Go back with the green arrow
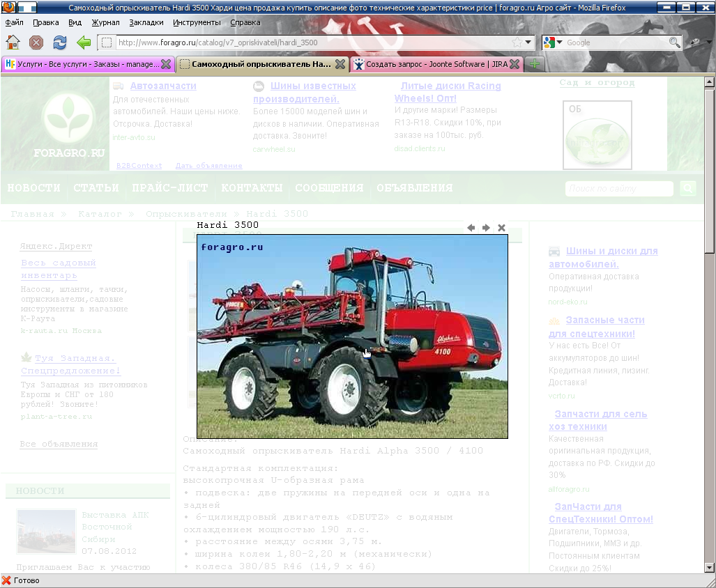Screen dimensions: 716x588 click(x=84, y=42)
